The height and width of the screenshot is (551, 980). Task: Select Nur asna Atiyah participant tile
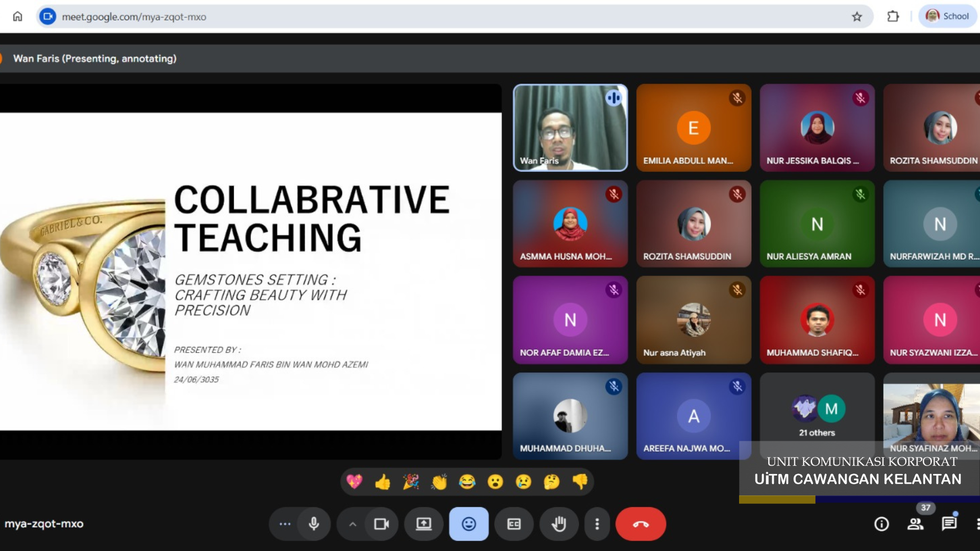point(694,320)
